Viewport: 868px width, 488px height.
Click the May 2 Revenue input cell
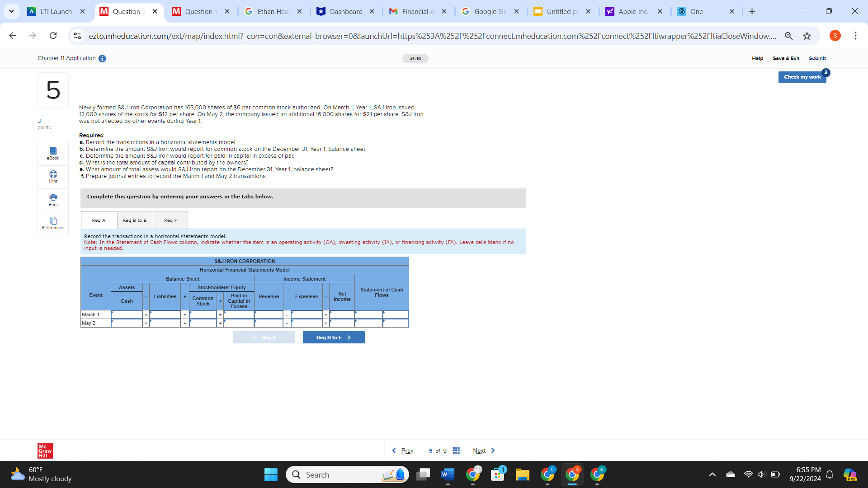click(x=269, y=323)
